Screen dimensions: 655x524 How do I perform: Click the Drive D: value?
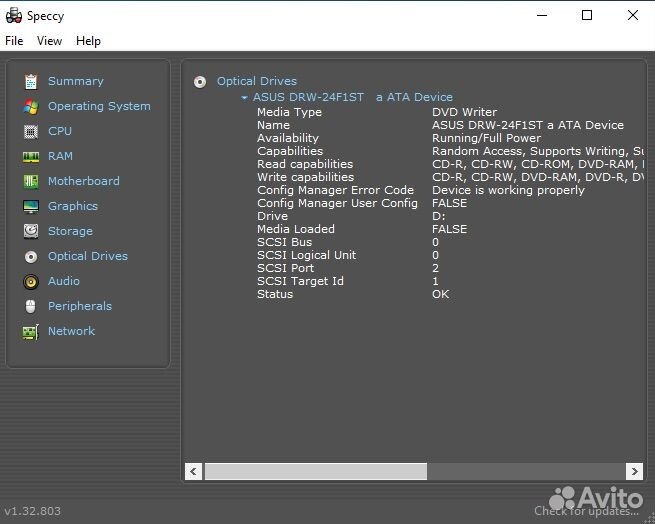(x=439, y=216)
